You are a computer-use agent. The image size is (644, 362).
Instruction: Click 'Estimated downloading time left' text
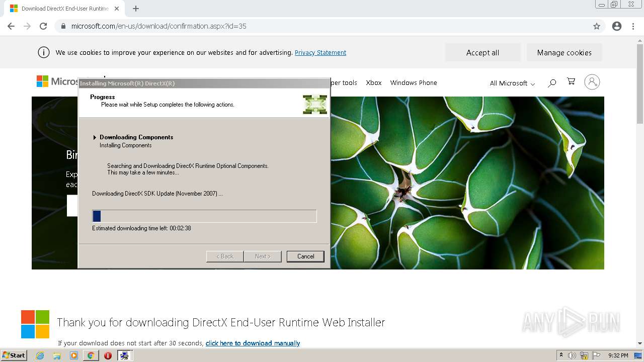click(141, 228)
